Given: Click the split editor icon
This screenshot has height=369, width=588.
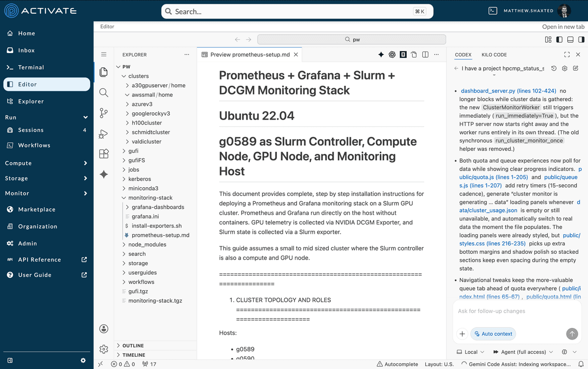Looking at the screenshot, I should click(x=425, y=55).
